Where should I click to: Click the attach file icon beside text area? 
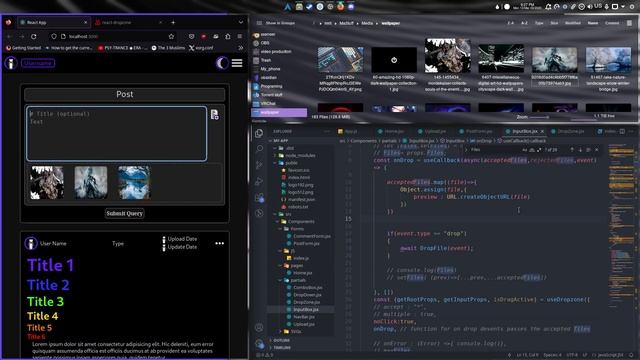tap(215, 115)
